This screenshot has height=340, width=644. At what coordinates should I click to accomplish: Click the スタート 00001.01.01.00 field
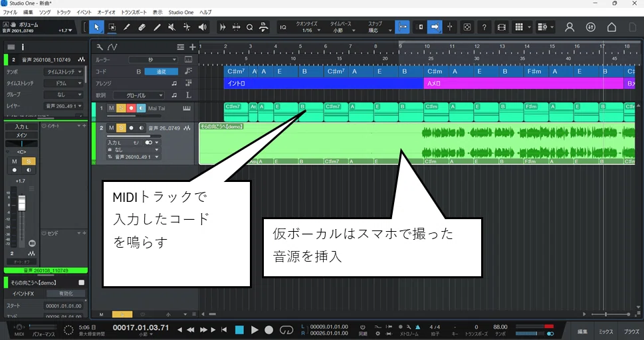[x=64, y=306]
